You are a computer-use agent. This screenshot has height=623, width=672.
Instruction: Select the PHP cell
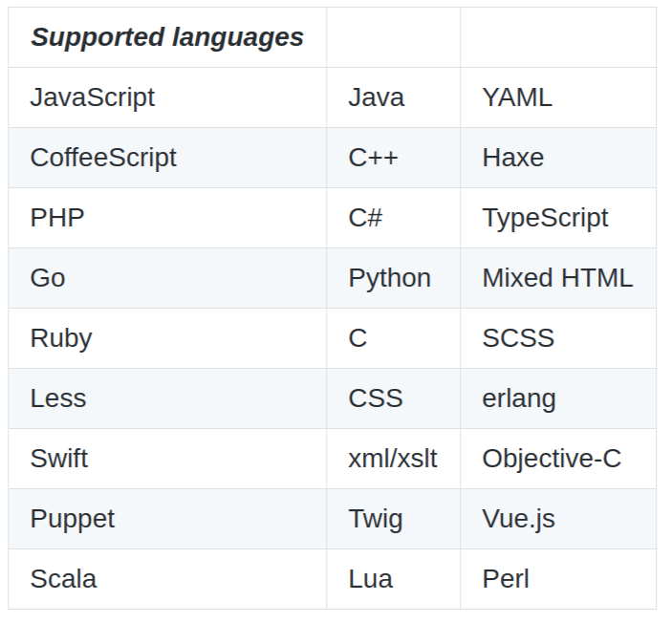pyautogui.click(x=57, y=218)
